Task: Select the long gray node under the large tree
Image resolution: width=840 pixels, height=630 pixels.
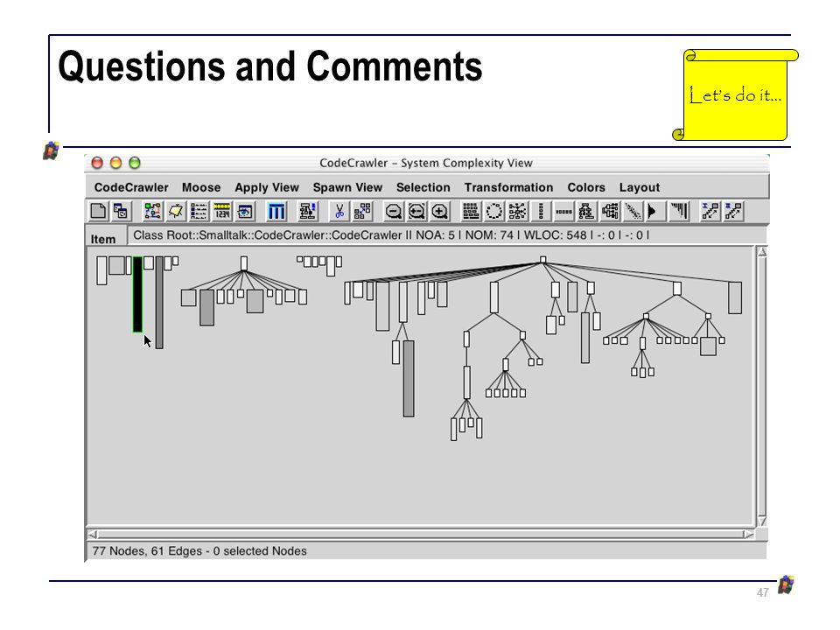Action: (x=409, y=378)
